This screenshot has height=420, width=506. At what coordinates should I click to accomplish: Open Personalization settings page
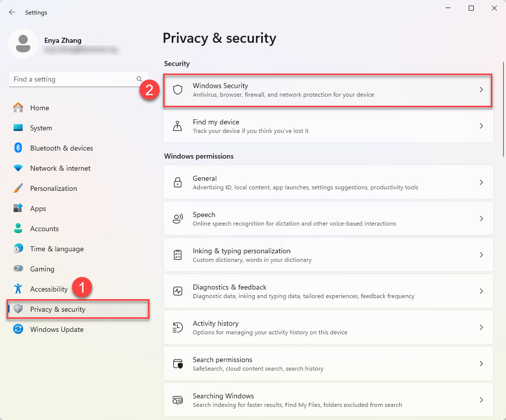point(53,188)
